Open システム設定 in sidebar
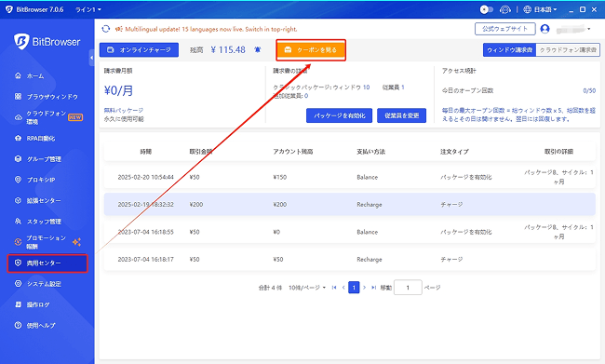This screenshot has width=605, height=364. (44, 284)
